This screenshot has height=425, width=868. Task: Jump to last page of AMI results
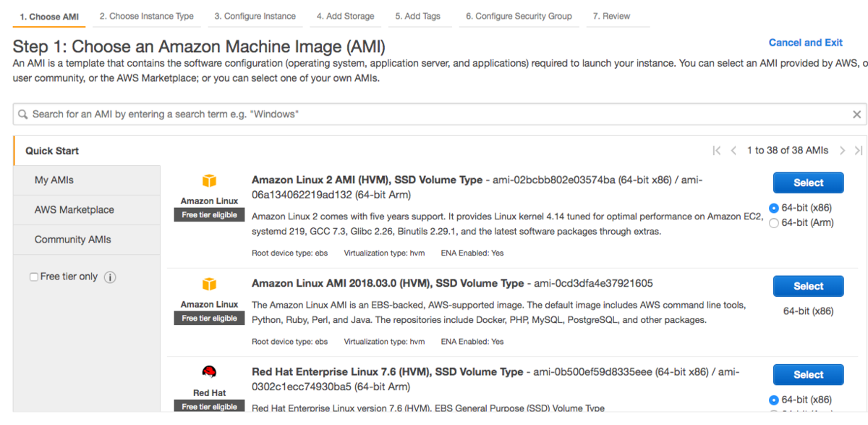pos(859,151)
